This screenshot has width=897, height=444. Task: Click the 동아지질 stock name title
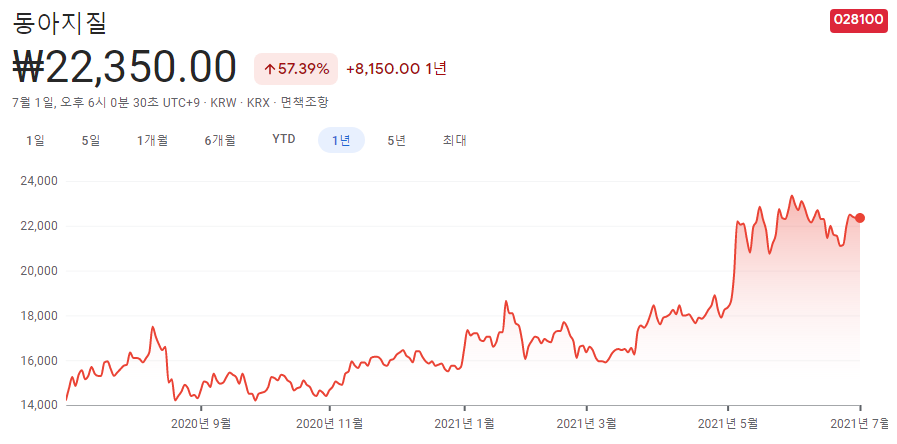(59, 22)
